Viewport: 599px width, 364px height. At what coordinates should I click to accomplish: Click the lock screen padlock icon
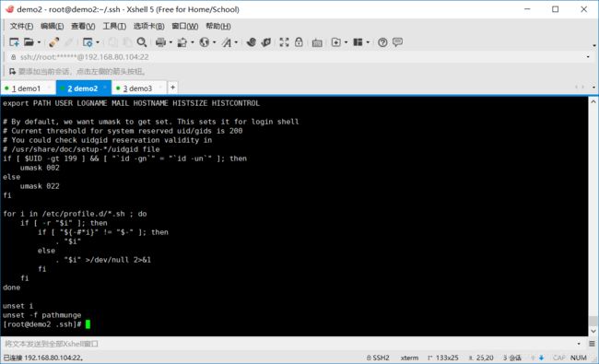299,42
